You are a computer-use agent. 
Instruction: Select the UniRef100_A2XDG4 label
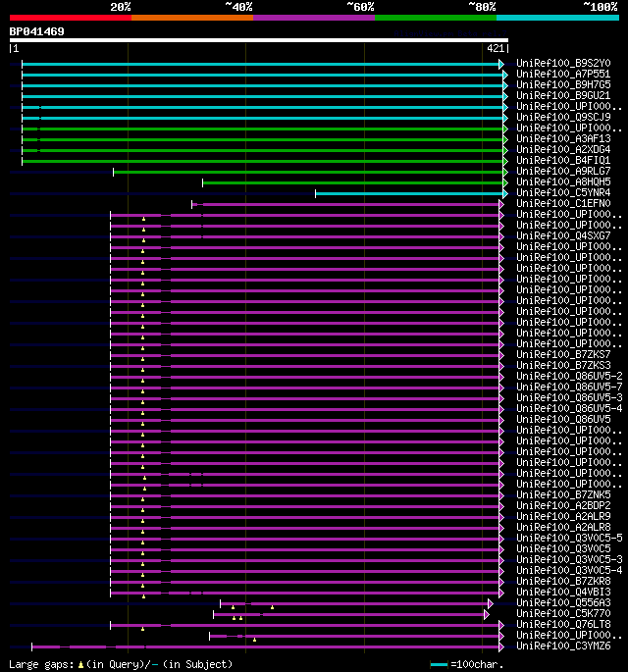pyautogui.click(x=563, y=149)
